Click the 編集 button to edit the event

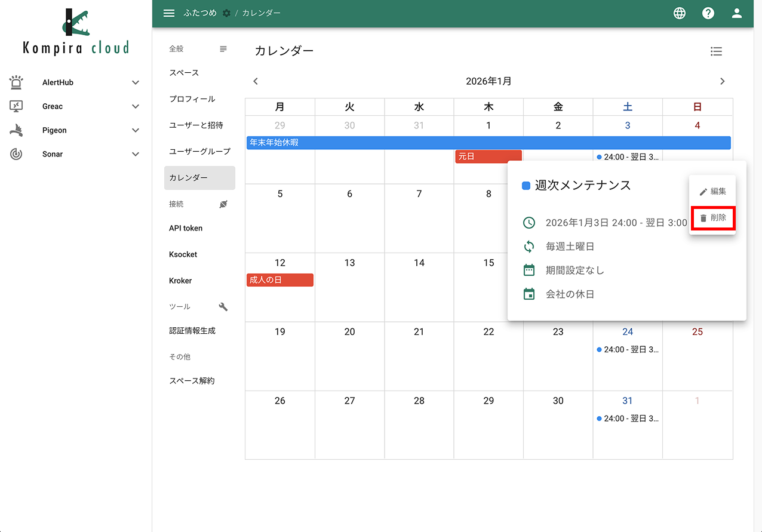(x=713, y=190)
